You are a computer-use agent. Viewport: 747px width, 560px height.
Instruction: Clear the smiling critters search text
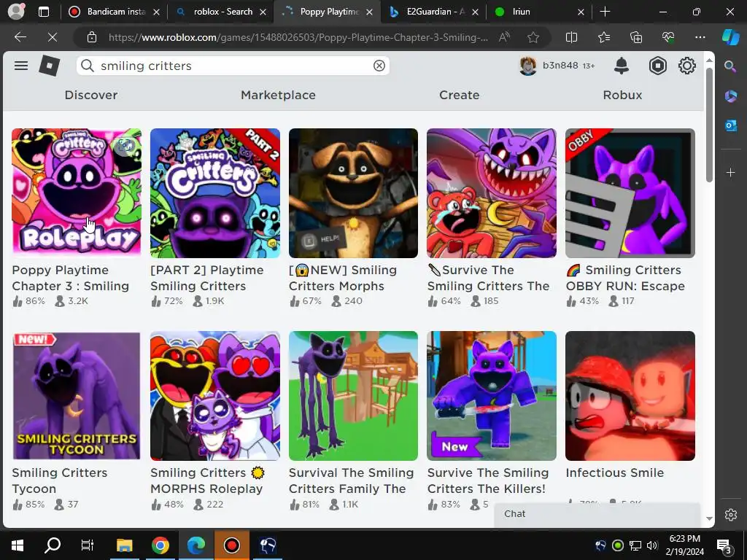coord(379,66)
